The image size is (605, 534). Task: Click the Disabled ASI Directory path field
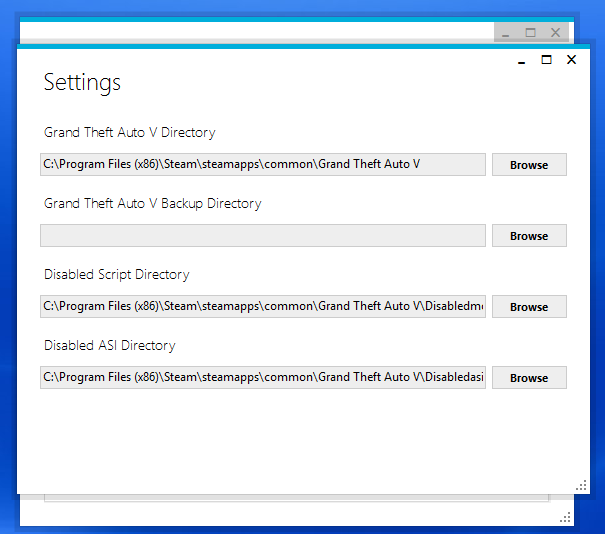[x=263, y=378]
